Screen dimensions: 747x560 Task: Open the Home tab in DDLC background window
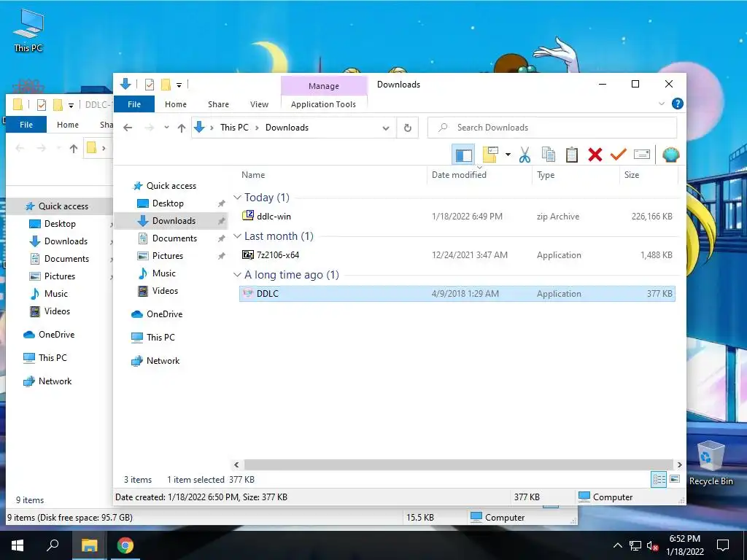tap(68, 125)
